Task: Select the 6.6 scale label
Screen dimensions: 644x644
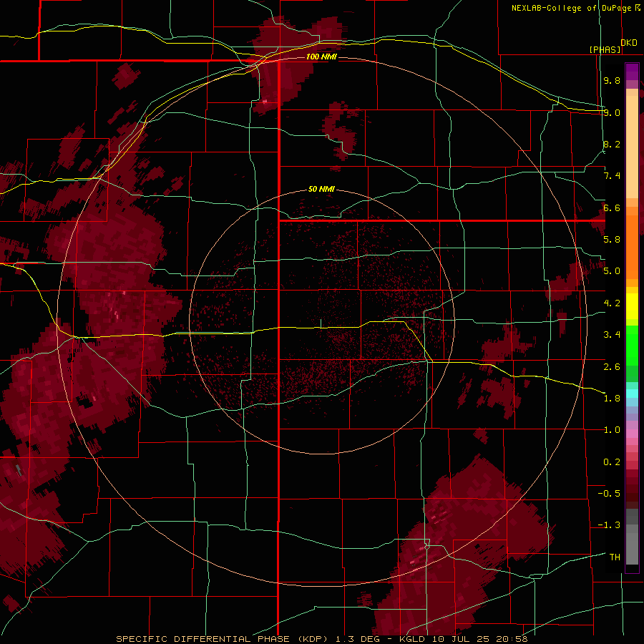Action: pos(612,208)
